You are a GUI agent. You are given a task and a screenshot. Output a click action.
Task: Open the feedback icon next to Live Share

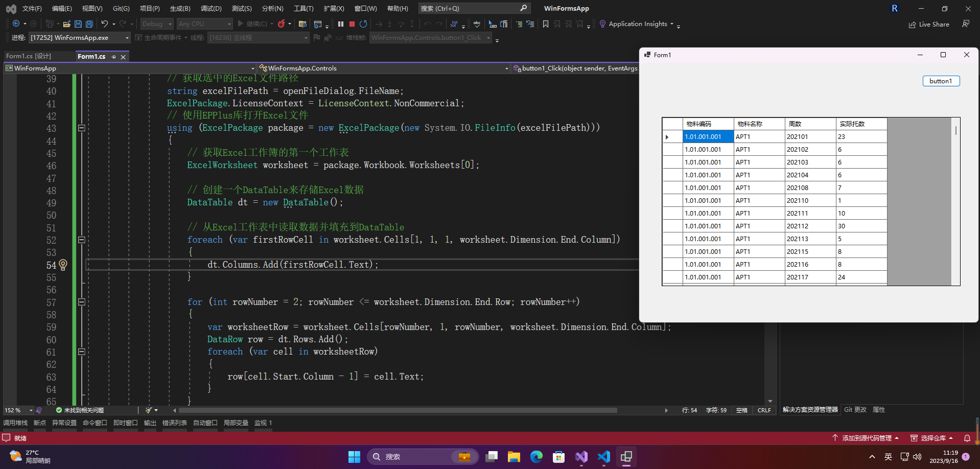(966, 24)
